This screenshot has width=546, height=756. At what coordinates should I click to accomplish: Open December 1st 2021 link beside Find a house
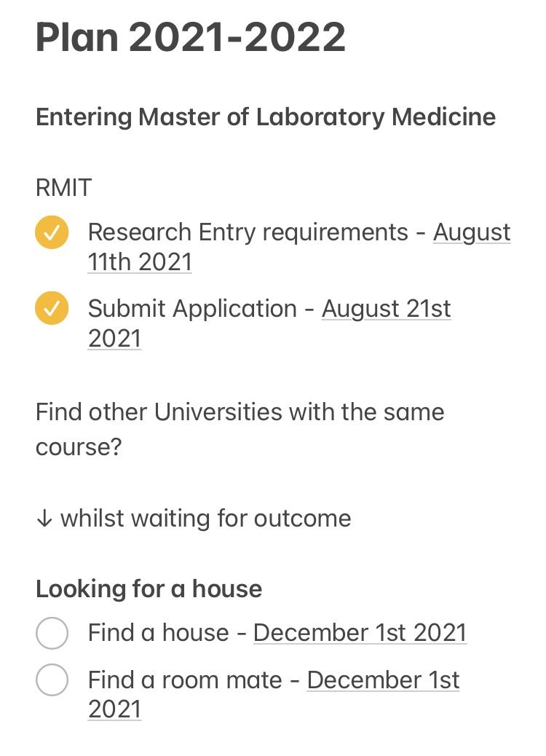360,633
